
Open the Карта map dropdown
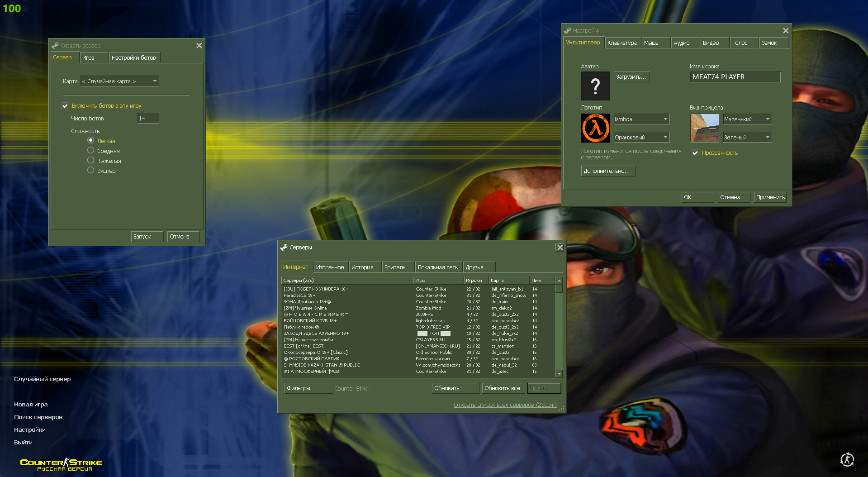pos(119,81)
